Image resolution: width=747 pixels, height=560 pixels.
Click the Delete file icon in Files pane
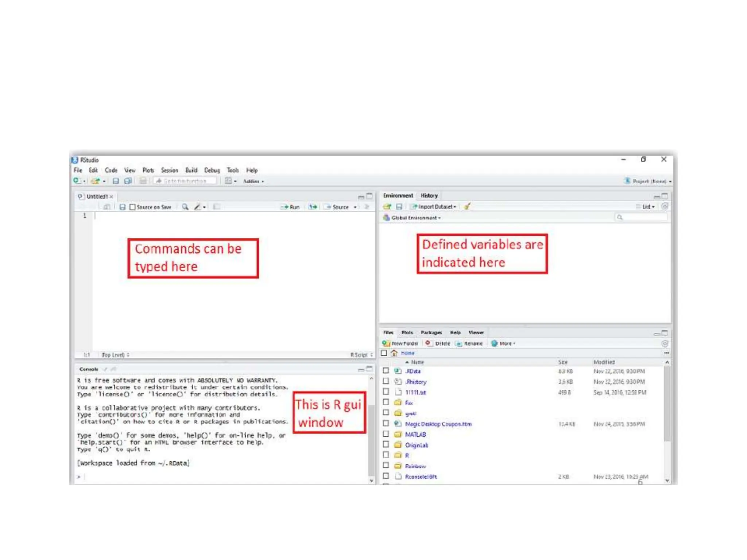pyautogui.click(x=428, y=343)
